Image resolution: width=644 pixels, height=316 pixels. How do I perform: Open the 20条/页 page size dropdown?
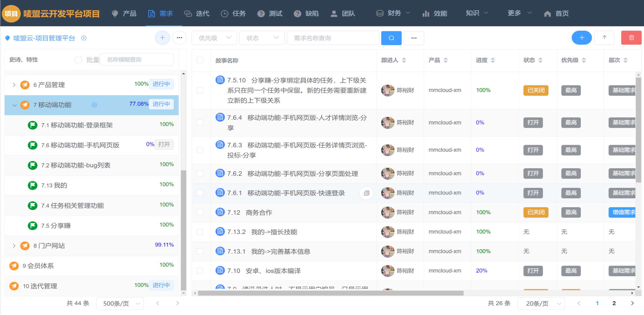point(541,303)
